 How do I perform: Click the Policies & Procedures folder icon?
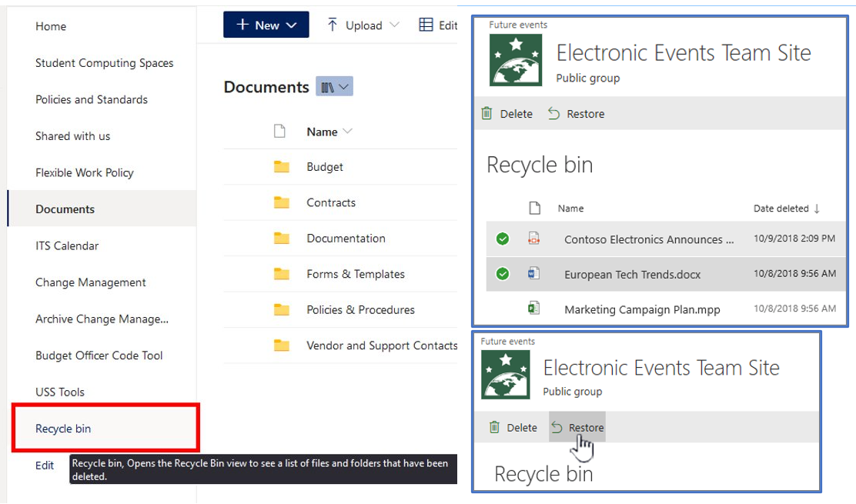click(x=282, y=309)
